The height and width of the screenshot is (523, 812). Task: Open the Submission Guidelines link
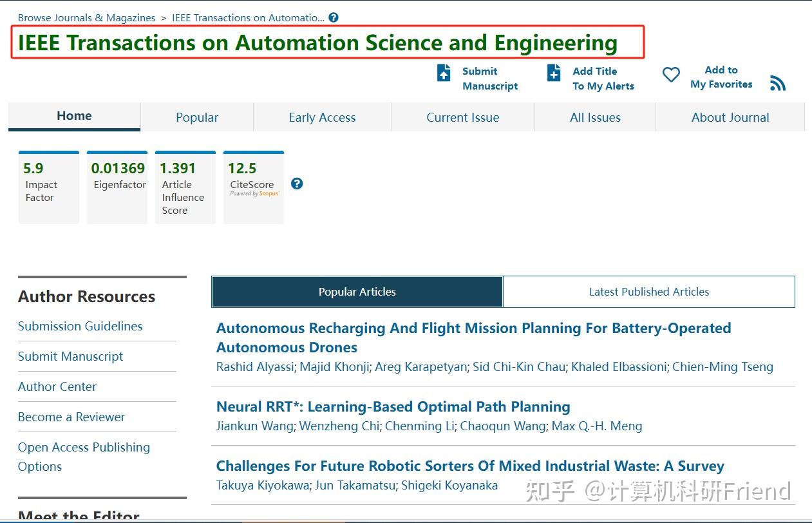tap(80, 326)
